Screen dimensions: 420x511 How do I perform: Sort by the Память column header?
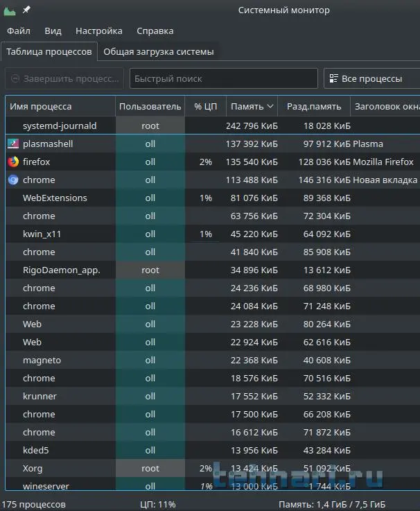(x=251, y=107)
